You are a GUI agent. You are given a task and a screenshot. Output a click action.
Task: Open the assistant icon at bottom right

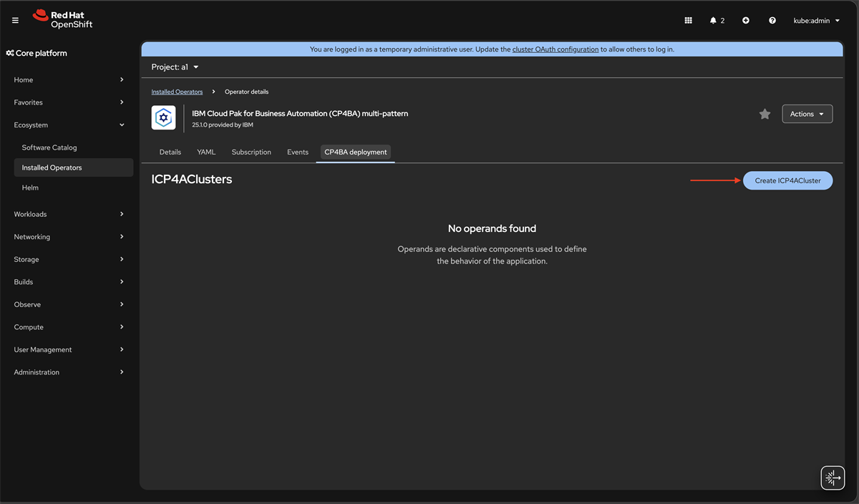tap(833, 478)
